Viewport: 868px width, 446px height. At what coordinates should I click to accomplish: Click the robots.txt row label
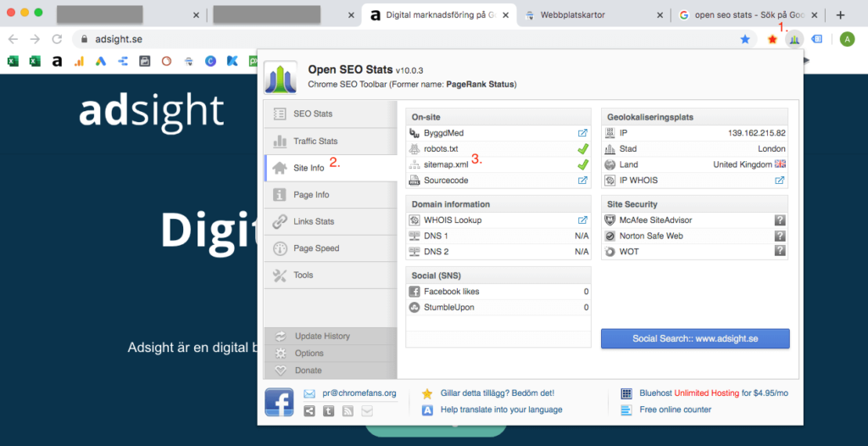441,148
